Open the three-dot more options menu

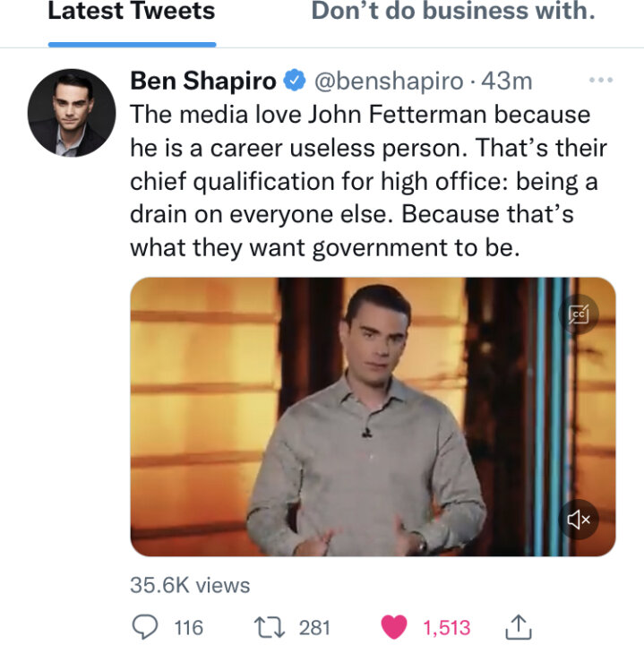[601, 81]
